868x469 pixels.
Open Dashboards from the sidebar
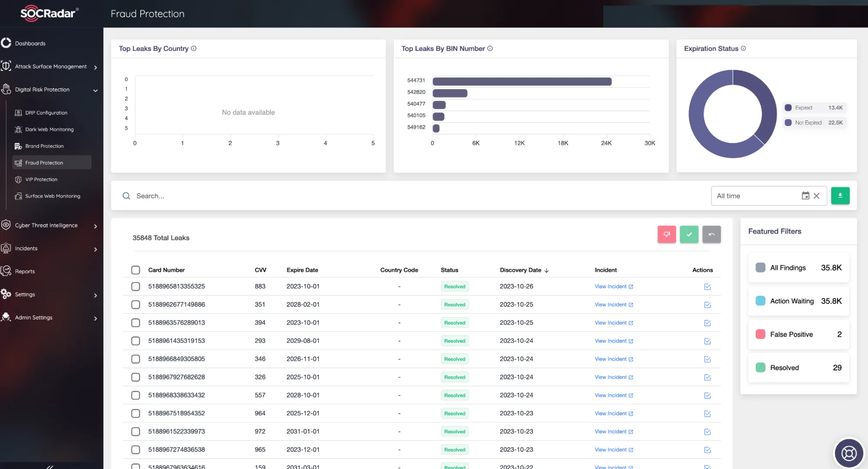click(30, 43)
